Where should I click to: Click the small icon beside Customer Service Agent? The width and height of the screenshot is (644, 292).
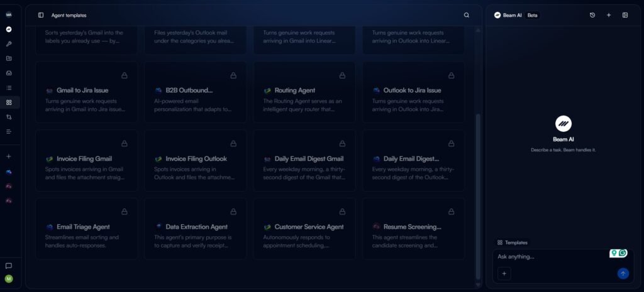click(x=267, y=227)
